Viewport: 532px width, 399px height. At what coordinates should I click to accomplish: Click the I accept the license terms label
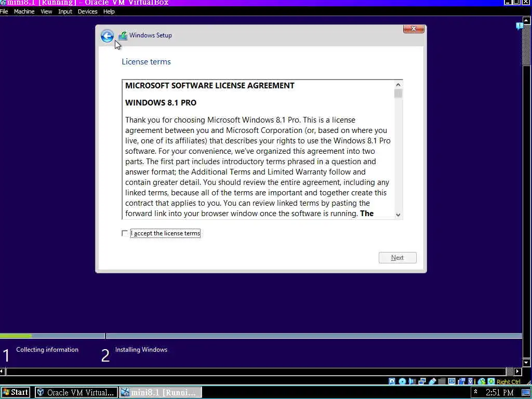click(166, 233)
